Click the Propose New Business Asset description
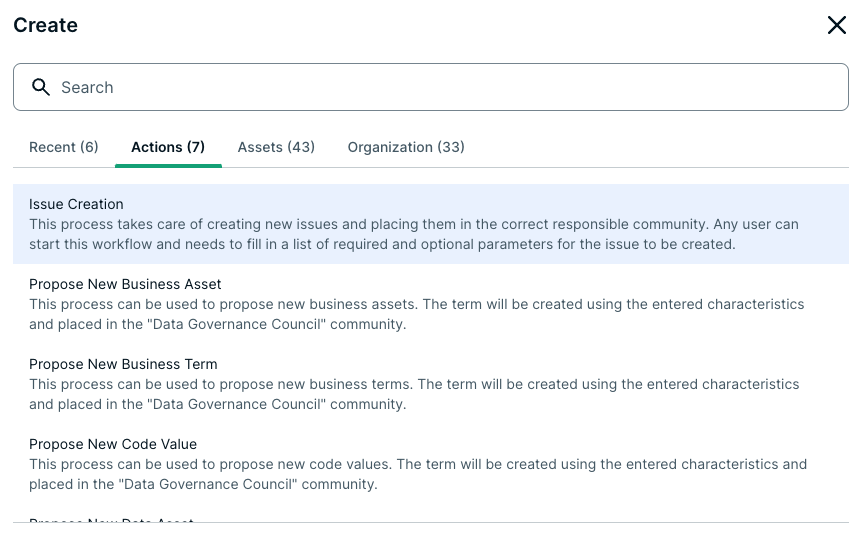 pyautogui.click(x=417, y=314)
